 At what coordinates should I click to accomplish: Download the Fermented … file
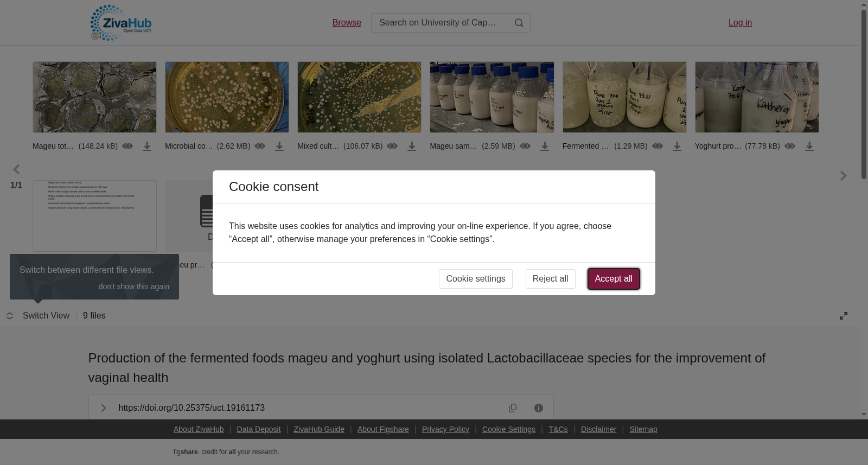coord(677,146)
